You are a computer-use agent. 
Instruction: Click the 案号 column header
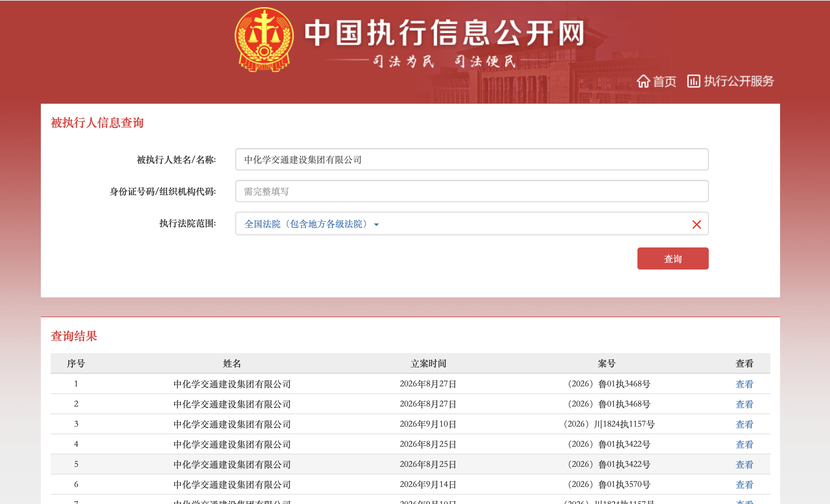coord(606,364)
